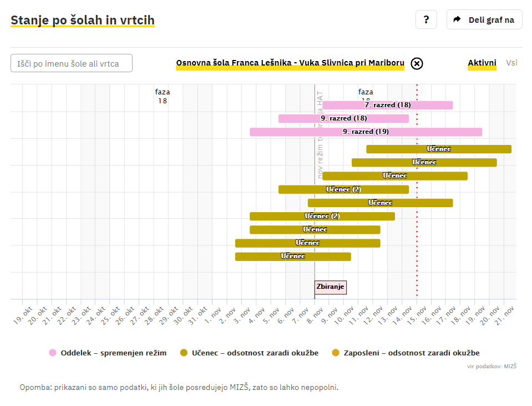Click the selected school name title
Screen dimensions: 532x406
click(x=290, y=63)
